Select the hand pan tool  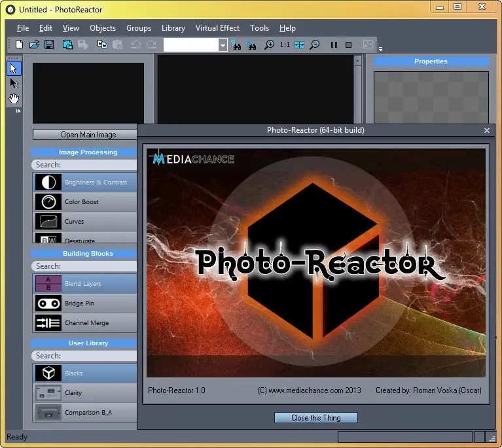click(x=14, y=99)
